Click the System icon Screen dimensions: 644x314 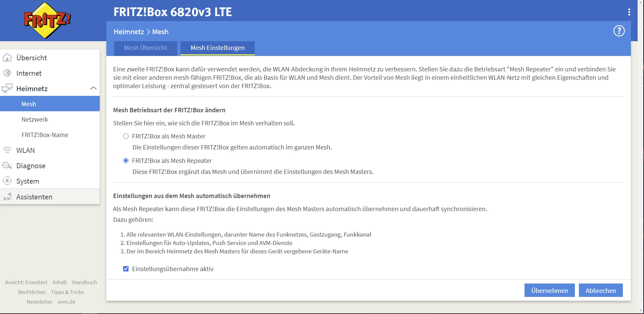click(x=7, y=181)
